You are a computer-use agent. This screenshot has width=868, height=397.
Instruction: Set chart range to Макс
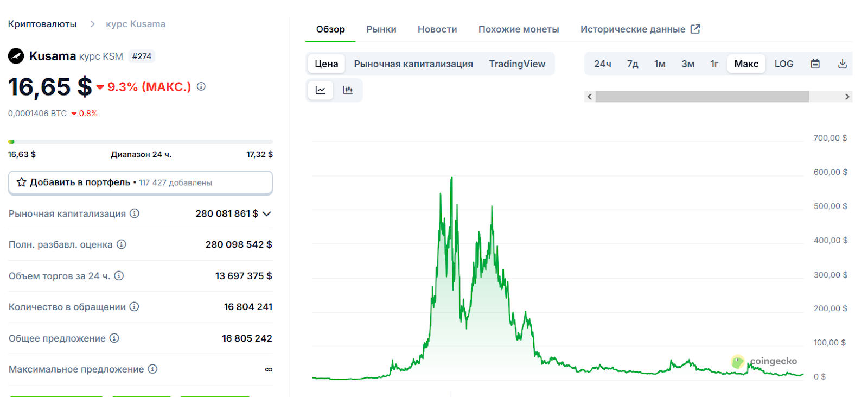click(x=746, y=64)
